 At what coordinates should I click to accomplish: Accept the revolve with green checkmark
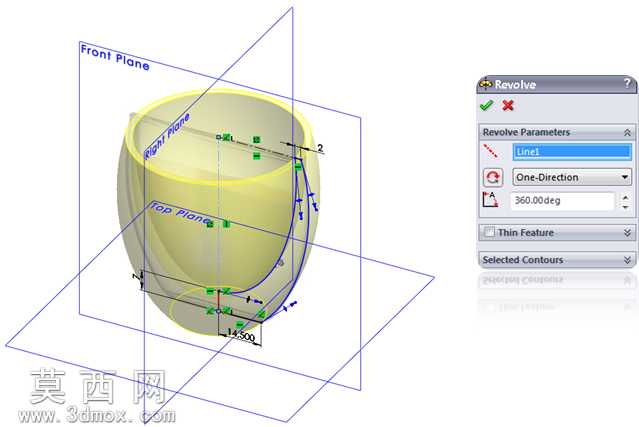[x=486, y=106]
